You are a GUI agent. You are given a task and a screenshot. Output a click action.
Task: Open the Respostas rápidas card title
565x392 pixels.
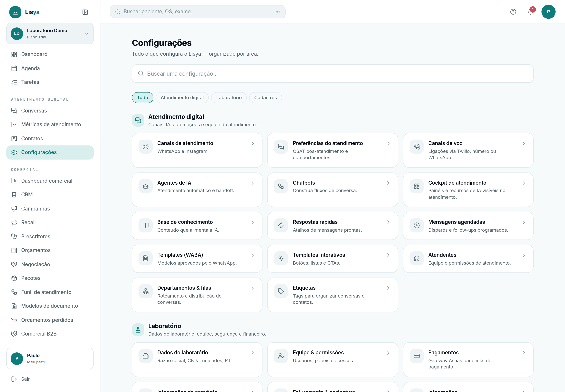click(315, 222)
